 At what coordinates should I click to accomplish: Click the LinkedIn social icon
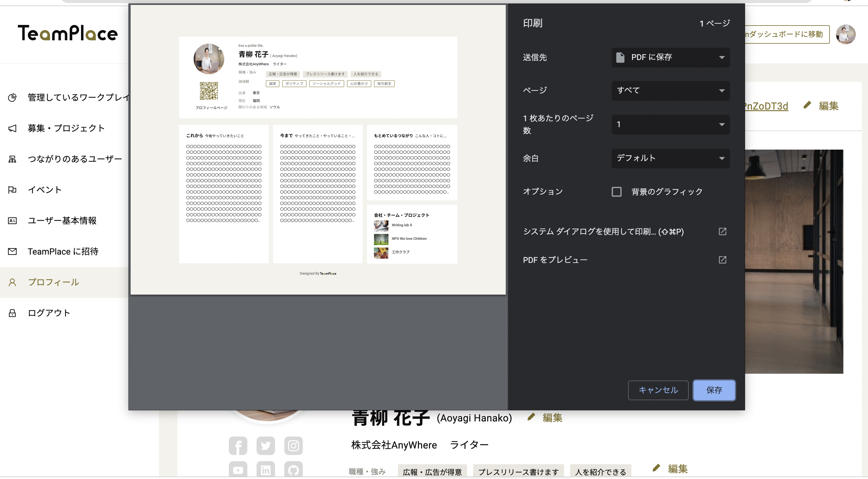pyautogui.click(x=266, y=469)
